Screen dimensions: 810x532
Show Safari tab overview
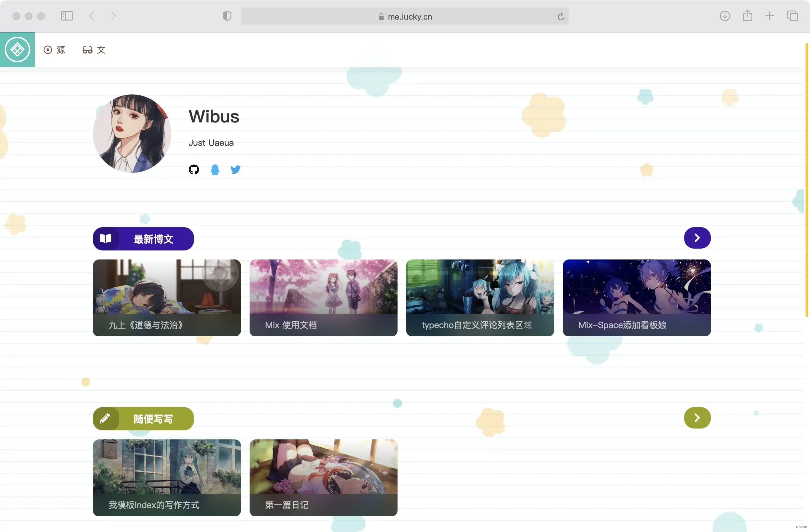792,16
